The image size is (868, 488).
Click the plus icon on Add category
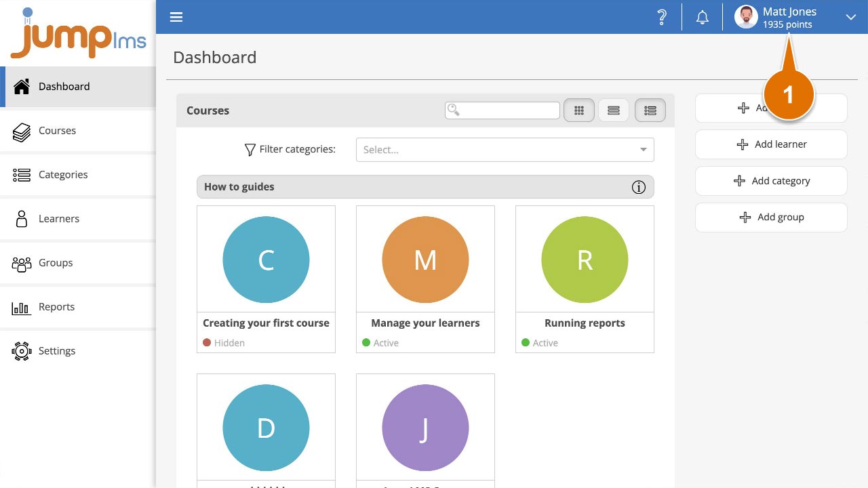click(740, 181)
